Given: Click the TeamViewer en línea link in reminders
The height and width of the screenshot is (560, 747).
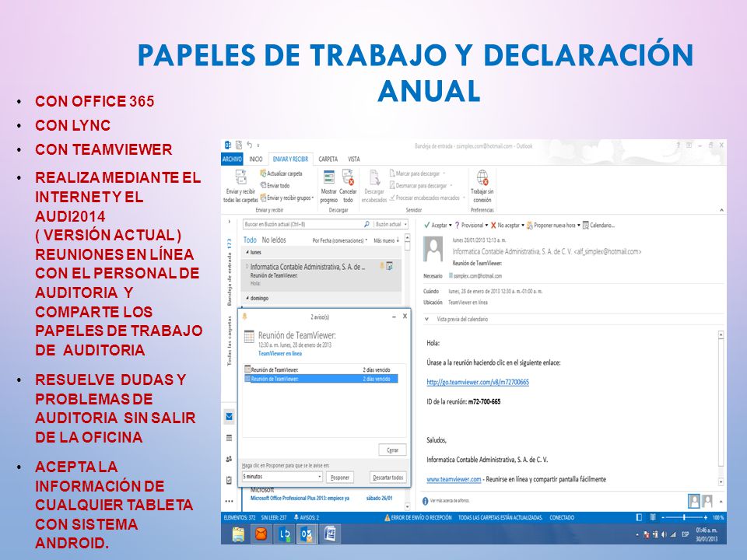Looking at the screenshot, I should [279, 353].
